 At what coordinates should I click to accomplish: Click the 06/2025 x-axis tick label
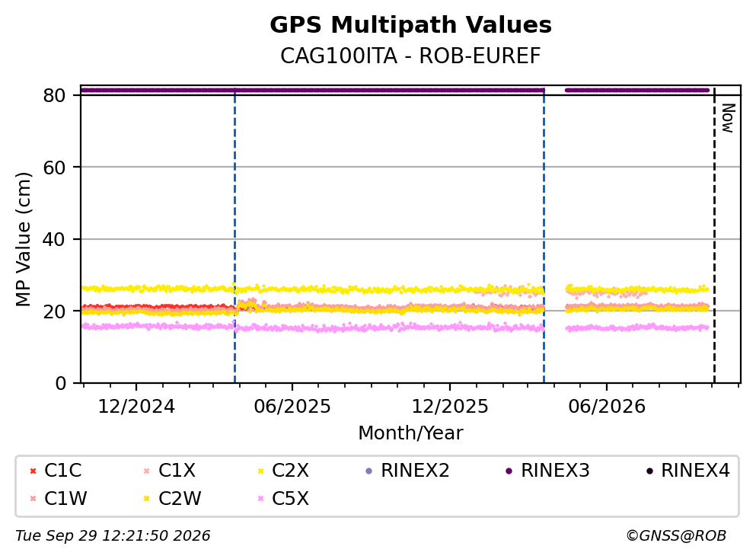pos(292,407)
